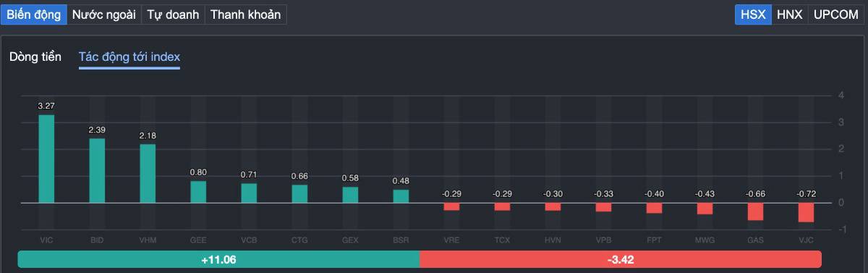Click the VIC green bar
Screen dimensions: 868x273
pos(46,159)
